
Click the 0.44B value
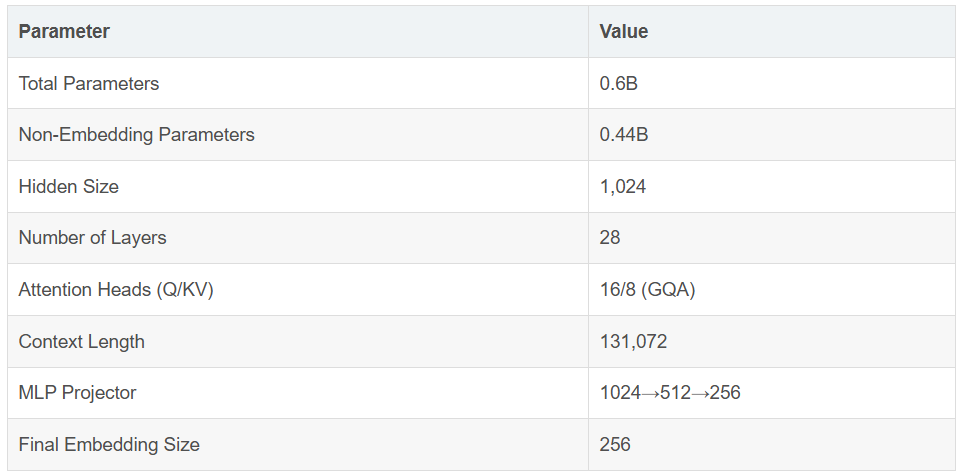tap(623, 134)
